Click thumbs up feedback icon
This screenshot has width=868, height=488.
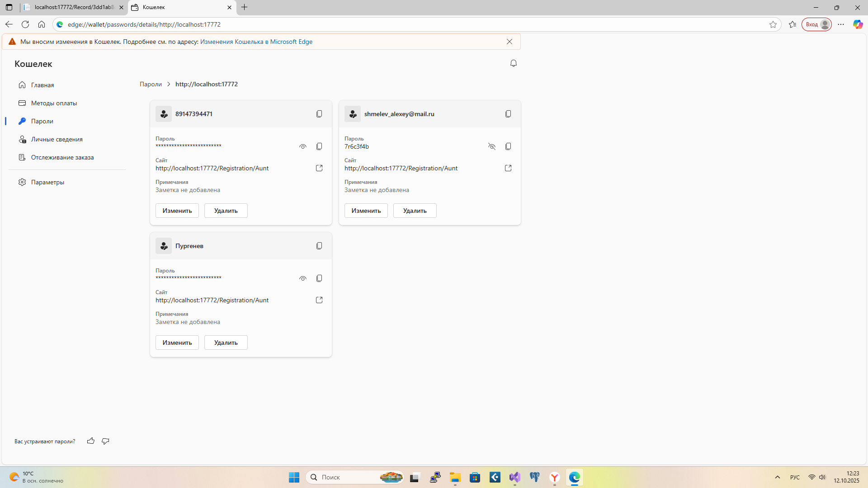(x=91, y=441)
